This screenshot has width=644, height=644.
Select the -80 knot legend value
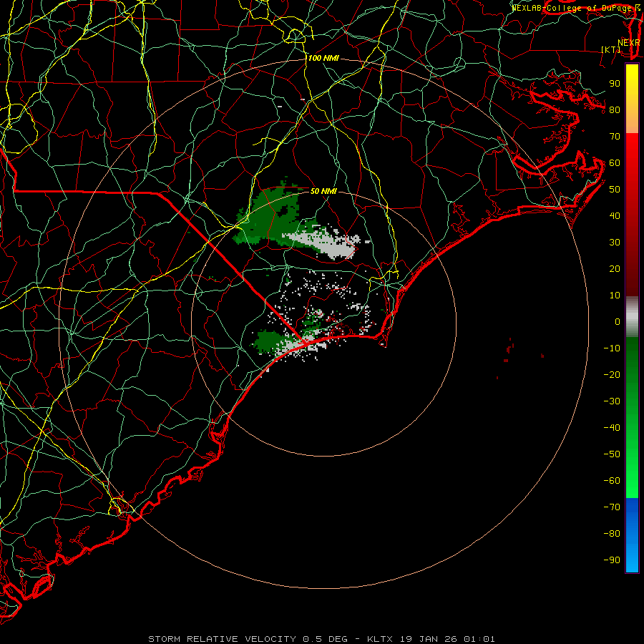click(x=612, y=534)
